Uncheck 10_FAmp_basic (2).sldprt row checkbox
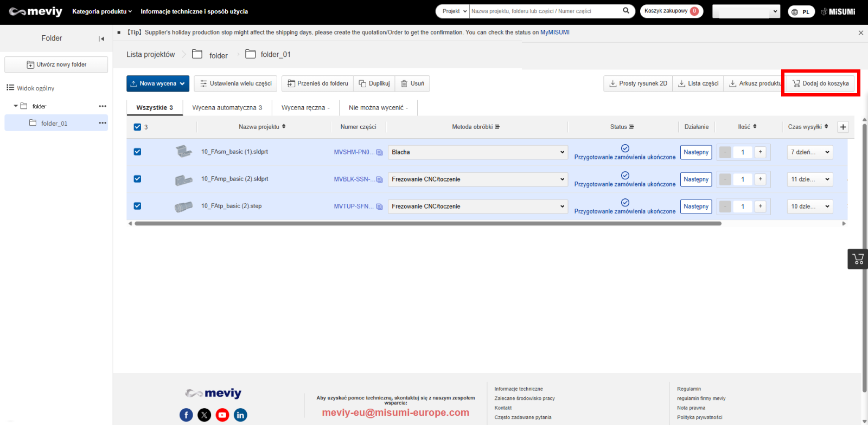Viewport: 868px width, 426px height. point(137,179)
